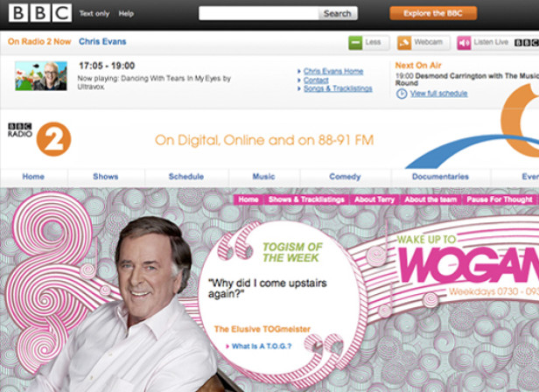Click the BBC logo in header
Image resolution: width=539 pixels, height=392 pixels.
click(x=40, y=13)
